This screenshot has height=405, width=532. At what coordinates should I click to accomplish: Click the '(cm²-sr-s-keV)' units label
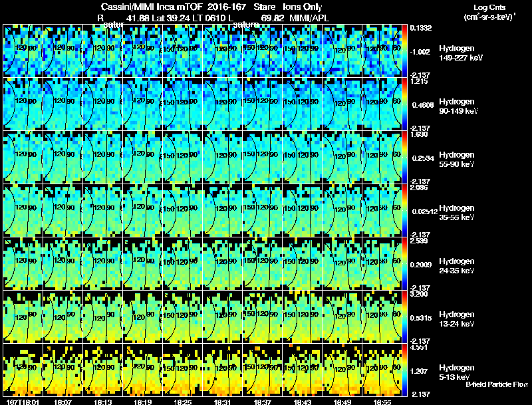tap(489, 17)
